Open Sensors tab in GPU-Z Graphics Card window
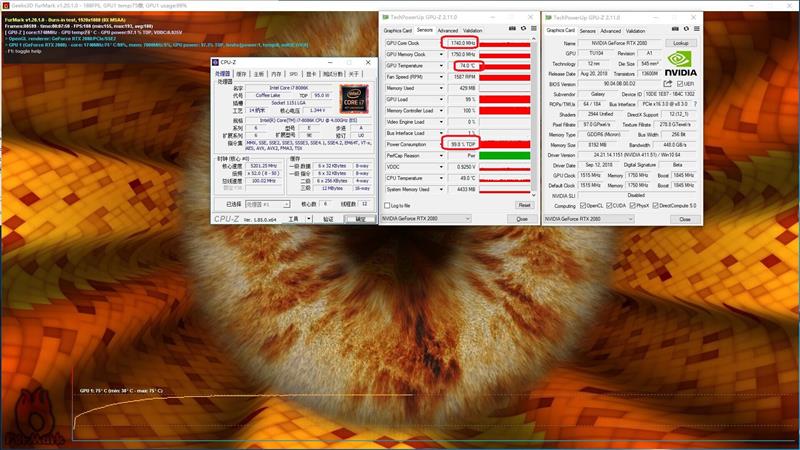800x450 pixels. point(588,31)
